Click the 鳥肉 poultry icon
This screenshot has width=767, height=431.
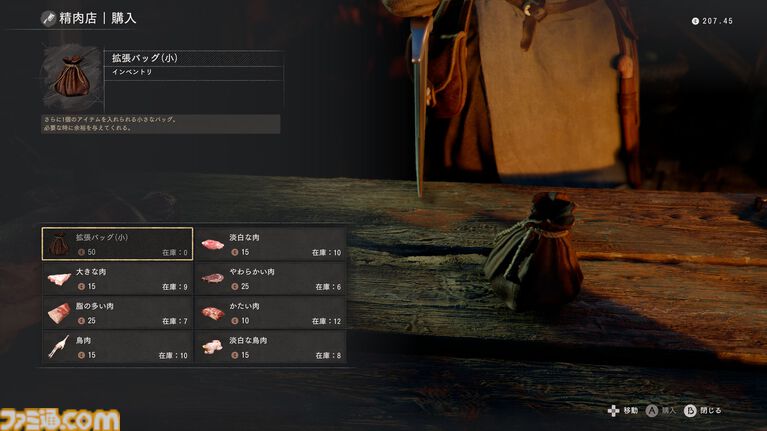point(59,347)
